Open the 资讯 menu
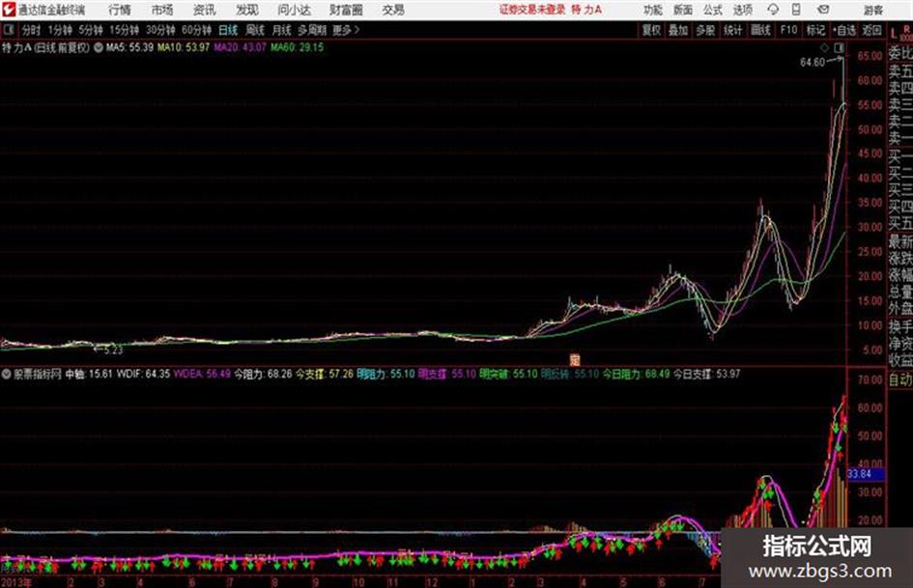This screenshot has height=588, width=913. 204,10
